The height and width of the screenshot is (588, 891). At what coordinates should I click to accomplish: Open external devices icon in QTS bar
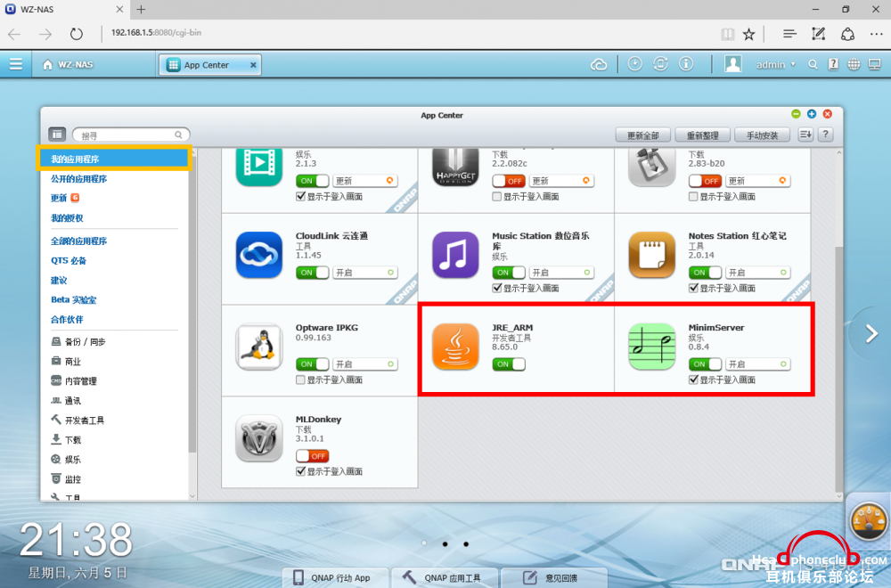tap(660, 64)
